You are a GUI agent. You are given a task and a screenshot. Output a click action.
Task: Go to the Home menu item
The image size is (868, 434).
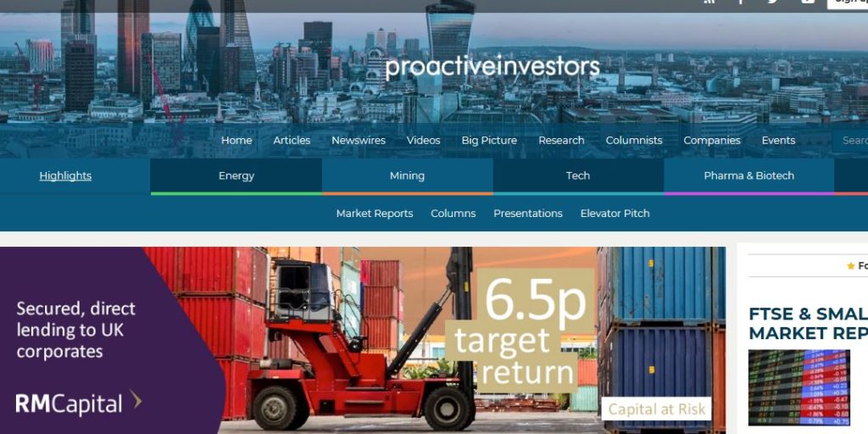[x=236, y=141]
